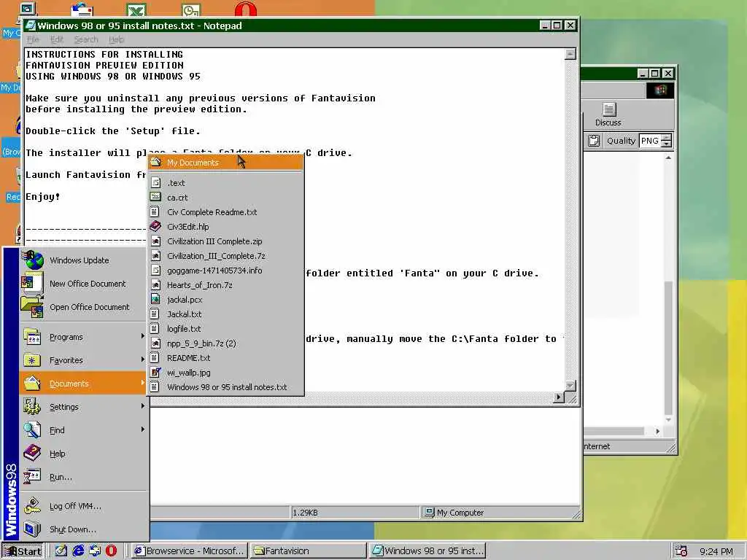
Task: Click the Start button
Action: [x=23, y=551]
